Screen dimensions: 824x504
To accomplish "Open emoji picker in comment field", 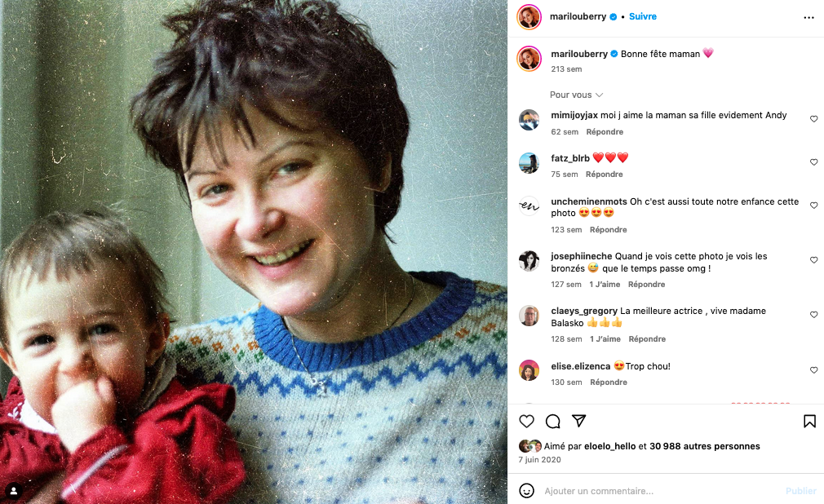I will click(x=526, y=490).
